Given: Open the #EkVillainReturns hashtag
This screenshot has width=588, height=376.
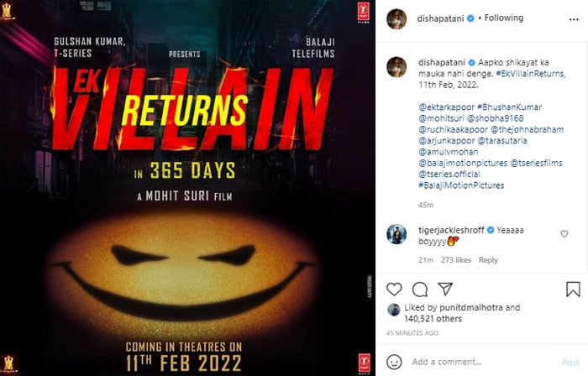Looking at the screenshot, I should 529,74.
